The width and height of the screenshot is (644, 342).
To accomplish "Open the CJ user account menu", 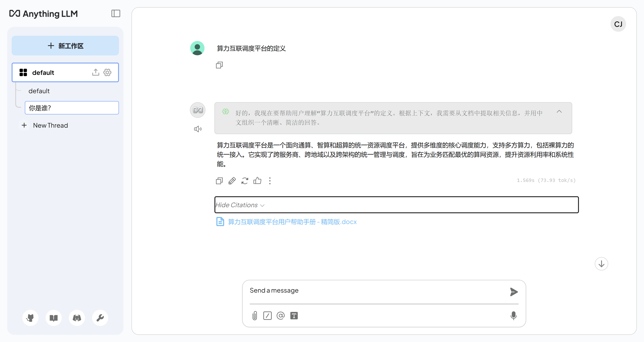I will (x=618, y=24).
